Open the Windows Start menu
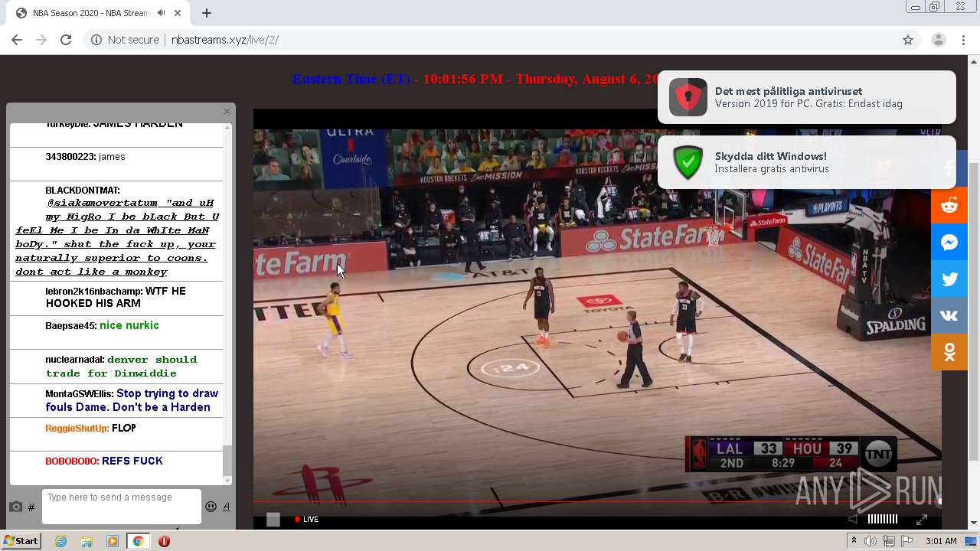980x551 pixels. (x=21, y=541)
